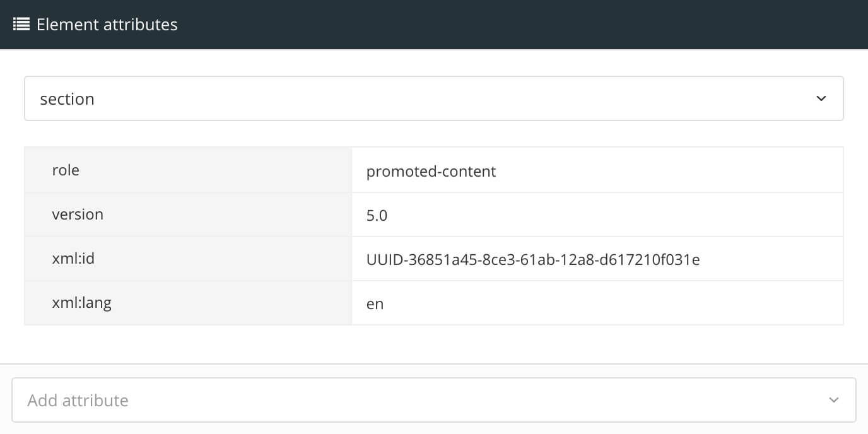Select the version attribute row
The height and width of the screenshot is (434, 868).
(x=187, y=214)
